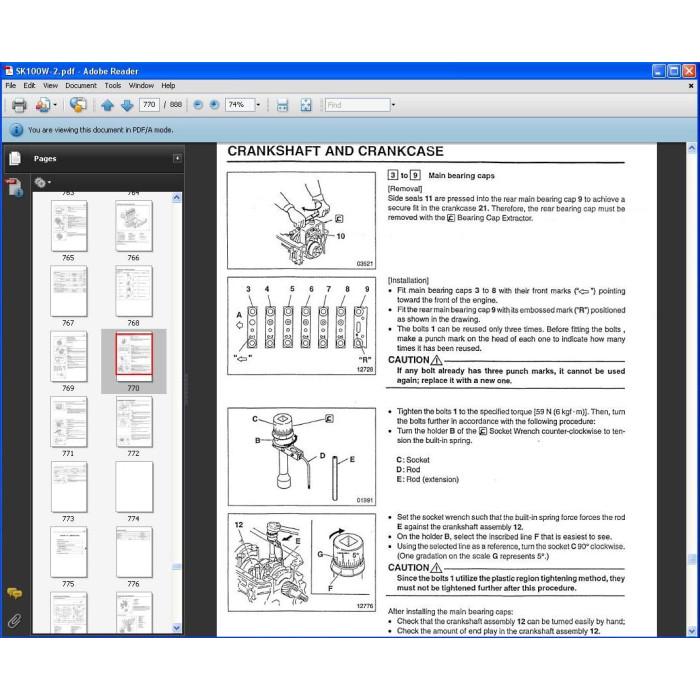Open the dropdown arrow beside export icon
700x700 pixels.
pyautogui.click(x=55, y=105)
